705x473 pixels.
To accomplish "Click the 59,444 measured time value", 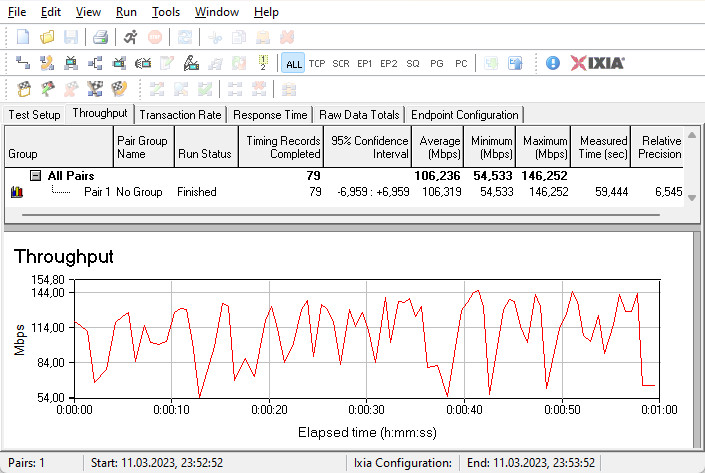I will [611, 192].
